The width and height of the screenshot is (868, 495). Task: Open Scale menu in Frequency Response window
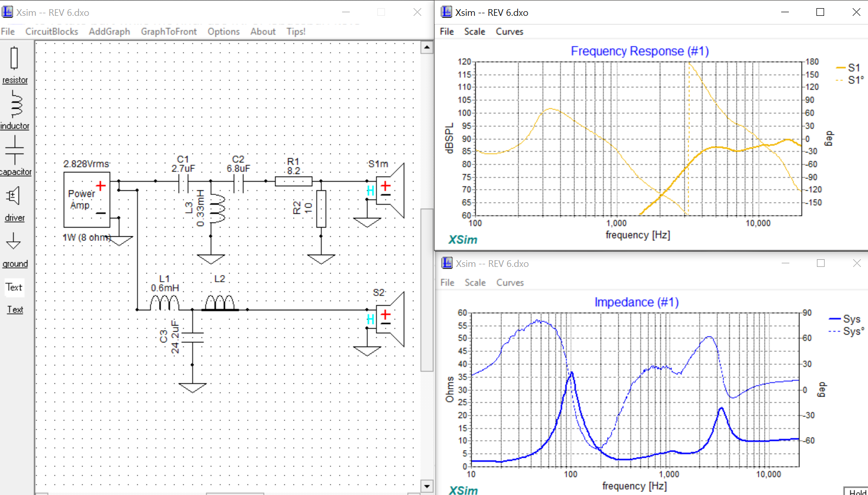[474, 32]
